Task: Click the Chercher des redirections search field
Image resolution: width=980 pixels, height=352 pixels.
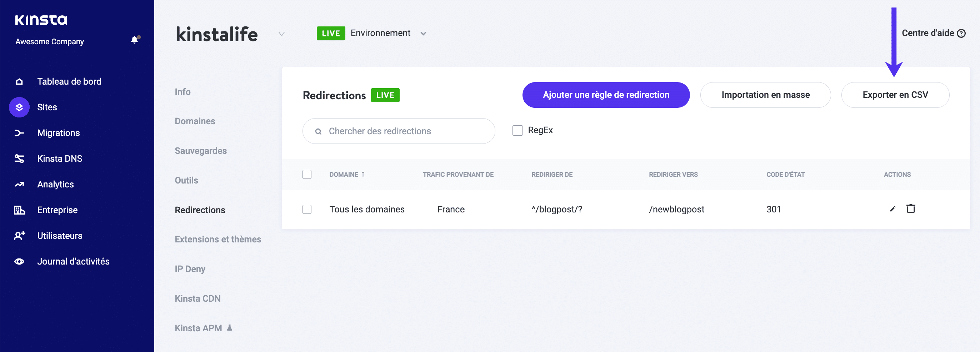Action: [398, 131]
